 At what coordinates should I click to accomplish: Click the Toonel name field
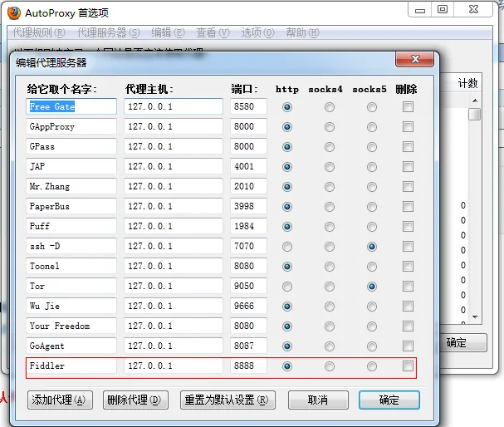tap(71, 266)
